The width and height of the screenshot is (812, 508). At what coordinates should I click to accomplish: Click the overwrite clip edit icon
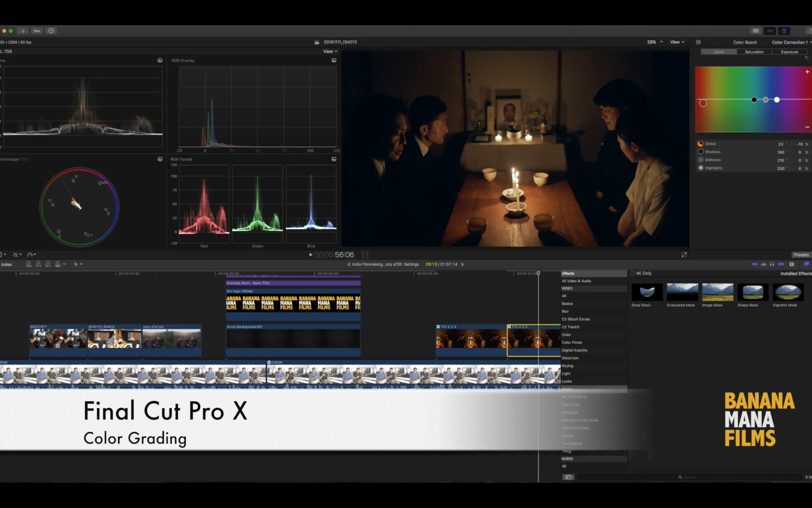[58, 264]
